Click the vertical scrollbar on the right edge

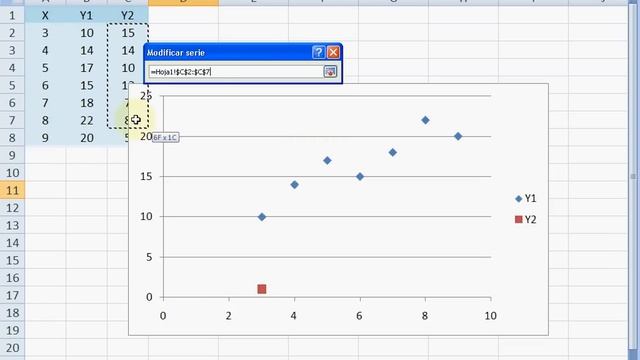pyautogui.click(x=633, y=177)
